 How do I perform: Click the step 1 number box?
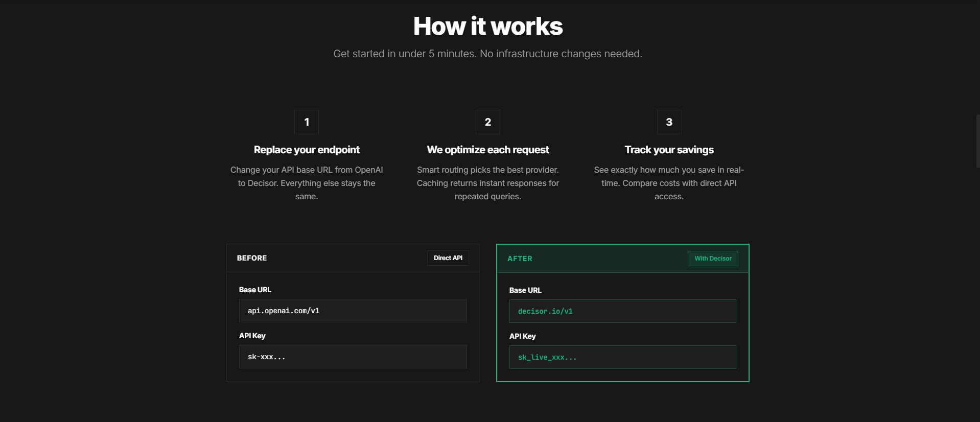pyautogui.click(x=307, y=122)
